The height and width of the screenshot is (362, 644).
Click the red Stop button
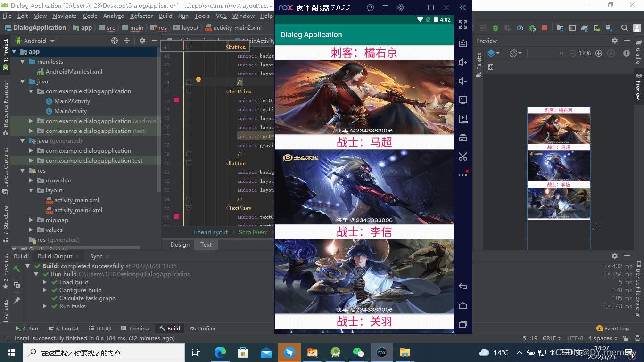pyautogui.click(x=545, y=28)
